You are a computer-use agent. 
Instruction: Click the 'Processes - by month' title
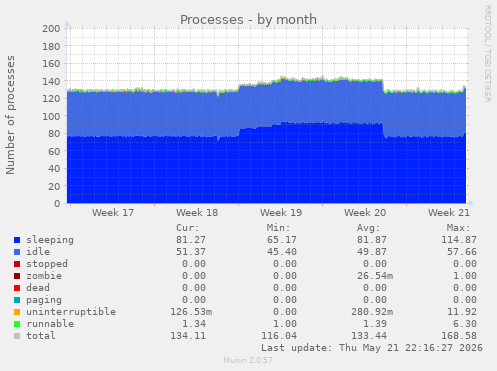click(248, 20)
